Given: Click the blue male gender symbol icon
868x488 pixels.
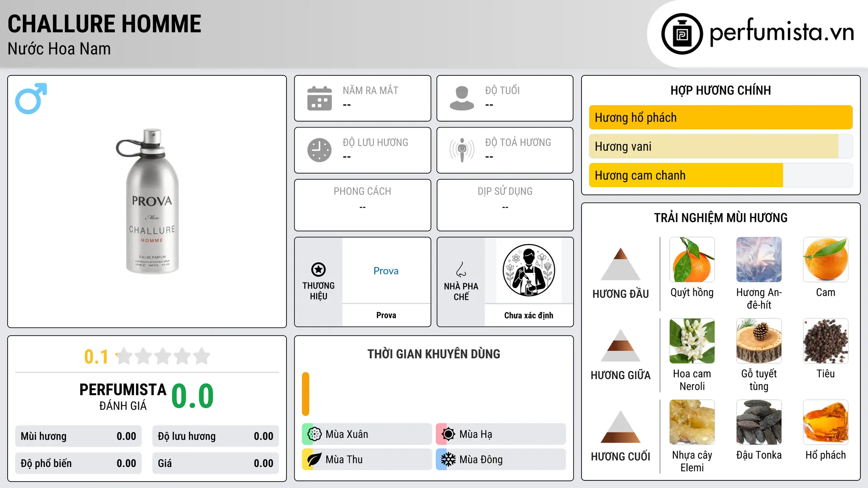Looking at the screenshot, I should 31,98.
